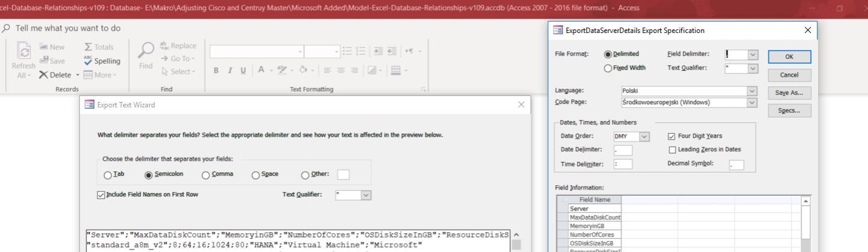Open the Delete dropdown arrow
The image size is (868, 252).
coord(78,75)
